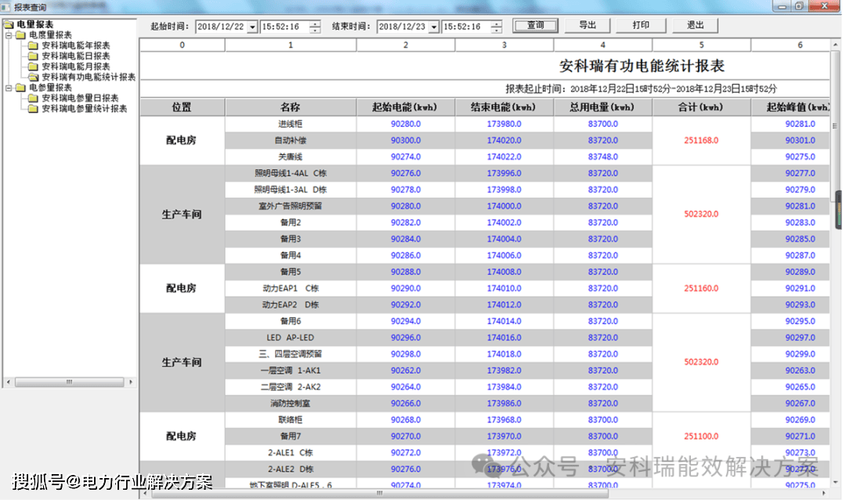Open the end date dropdown arrow

point(433,27)
